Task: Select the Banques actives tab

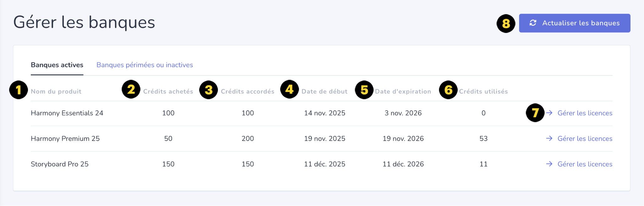Action: [x=57, y=65]
